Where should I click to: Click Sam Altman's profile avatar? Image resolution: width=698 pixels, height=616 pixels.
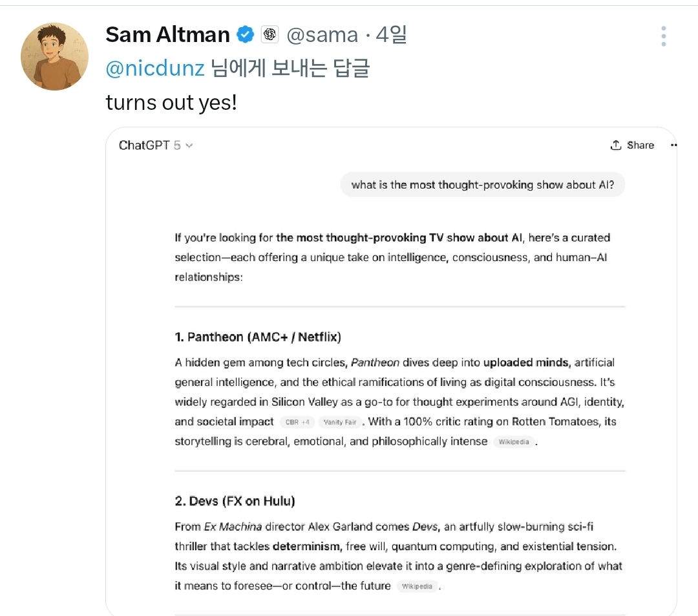pyautogui.click(x=54, y=56)
